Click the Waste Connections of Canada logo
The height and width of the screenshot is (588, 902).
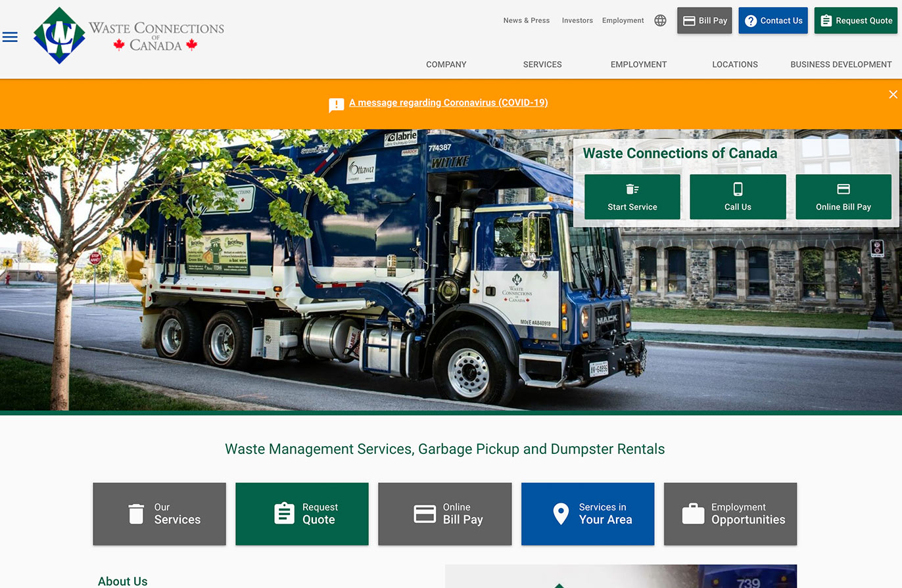point(129,35)
